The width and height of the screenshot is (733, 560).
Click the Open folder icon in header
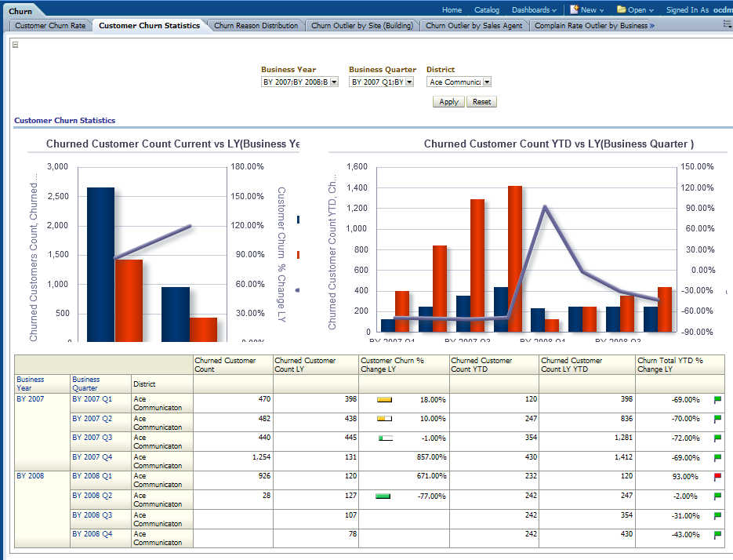point(621,9)
